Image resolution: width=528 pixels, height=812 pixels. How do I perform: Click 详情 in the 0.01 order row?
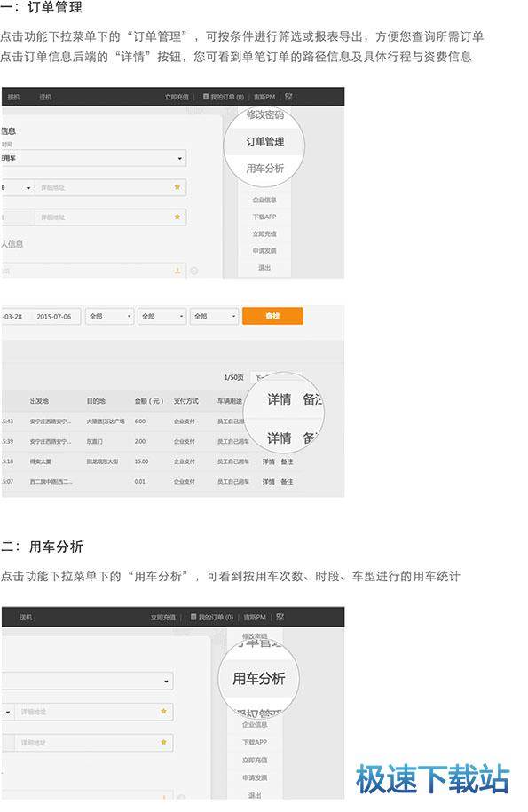coord(268,482)
